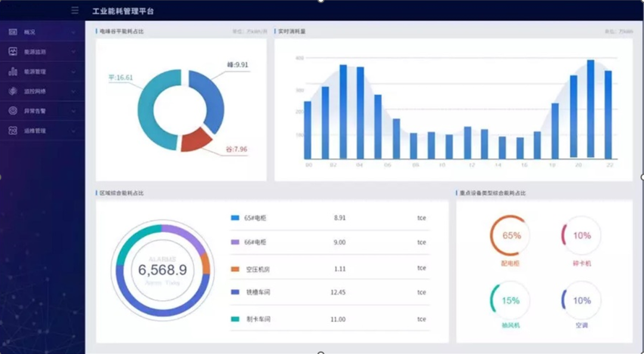This screenshot has width=644, height=354.
Task: Click the 能源监测 monitor icon
Action: (x=13, y=52)
